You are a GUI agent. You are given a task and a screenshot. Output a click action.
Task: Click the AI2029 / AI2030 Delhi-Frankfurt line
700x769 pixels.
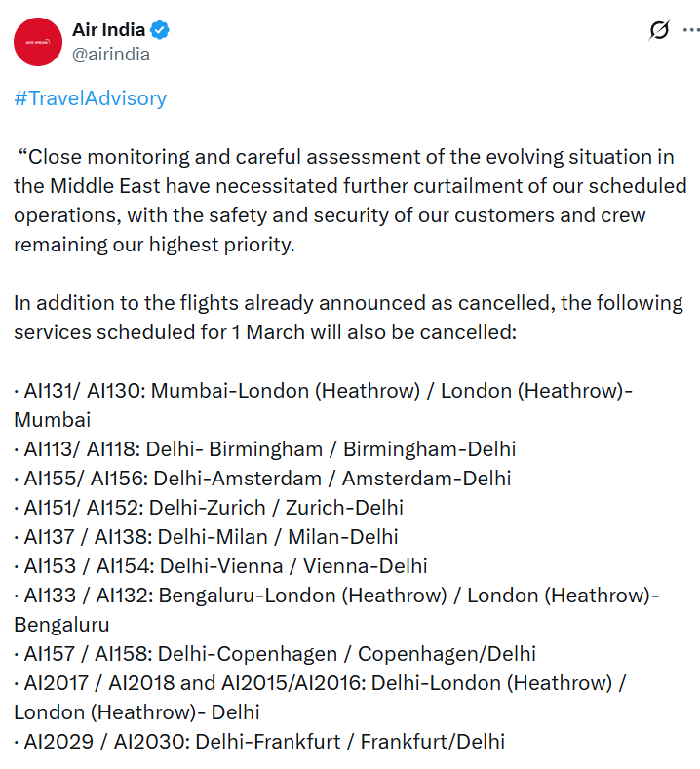click(x=259, y=742)
